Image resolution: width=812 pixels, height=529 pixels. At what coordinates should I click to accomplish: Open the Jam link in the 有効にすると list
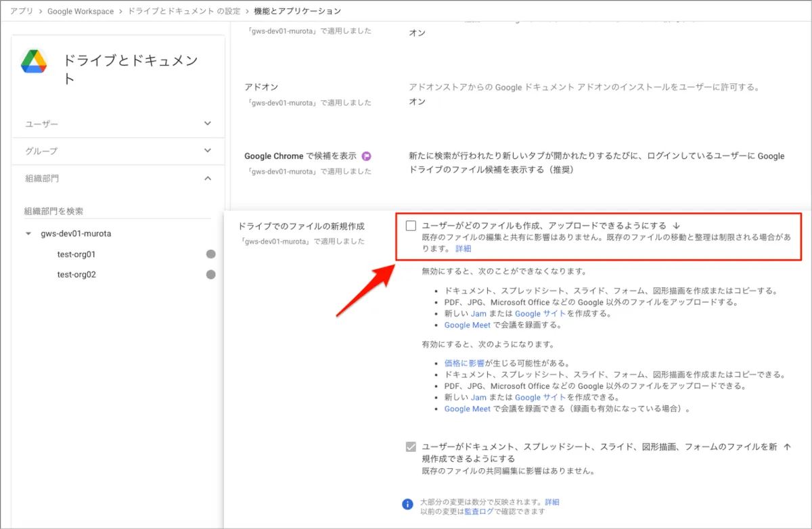click(x=478, y=398)
